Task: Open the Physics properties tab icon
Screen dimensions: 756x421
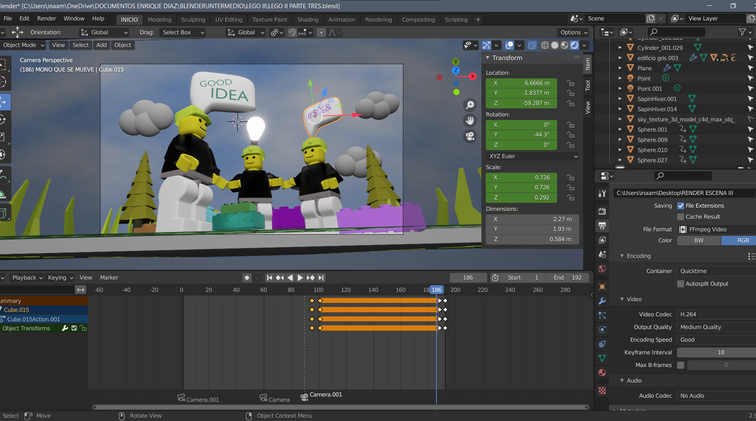Action: pos(602,330)
